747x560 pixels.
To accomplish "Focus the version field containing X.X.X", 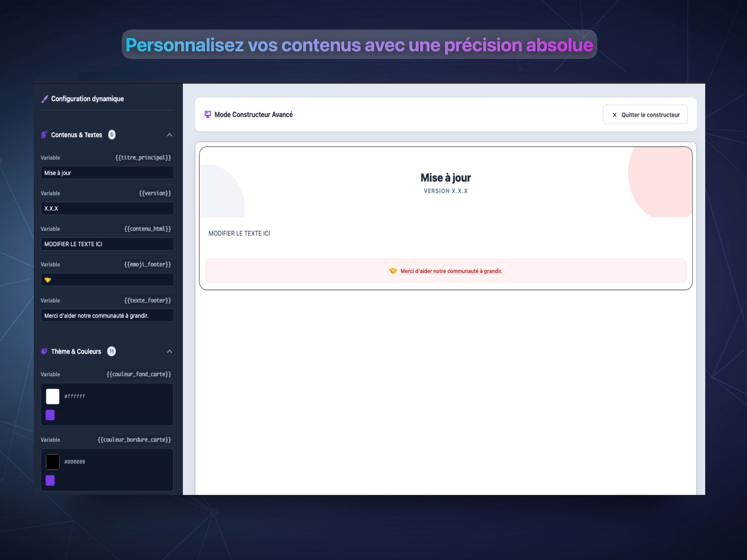I will [x=107, y=208].
